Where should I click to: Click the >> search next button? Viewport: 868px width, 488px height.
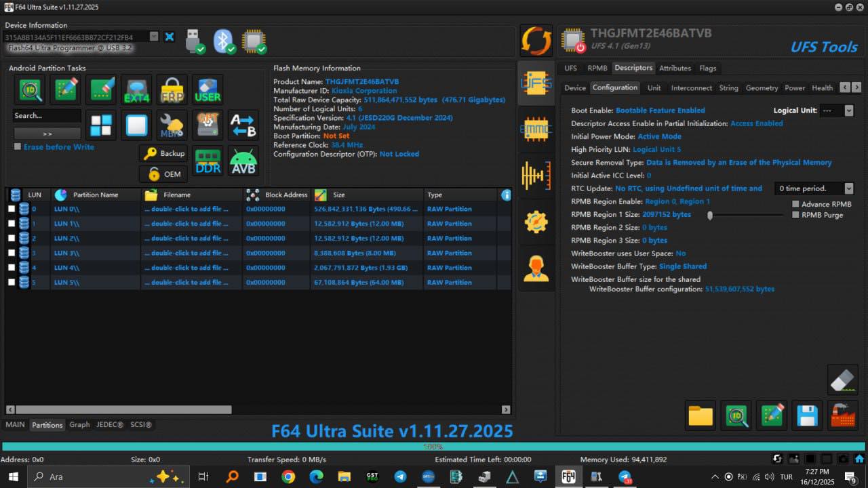pyautogui.click(x=47, y=134)
